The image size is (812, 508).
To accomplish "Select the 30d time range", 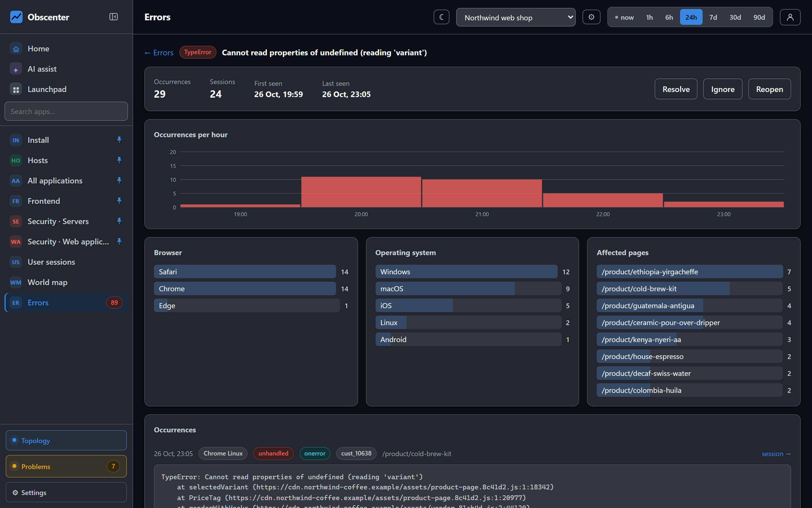I will tap(735, 17).
